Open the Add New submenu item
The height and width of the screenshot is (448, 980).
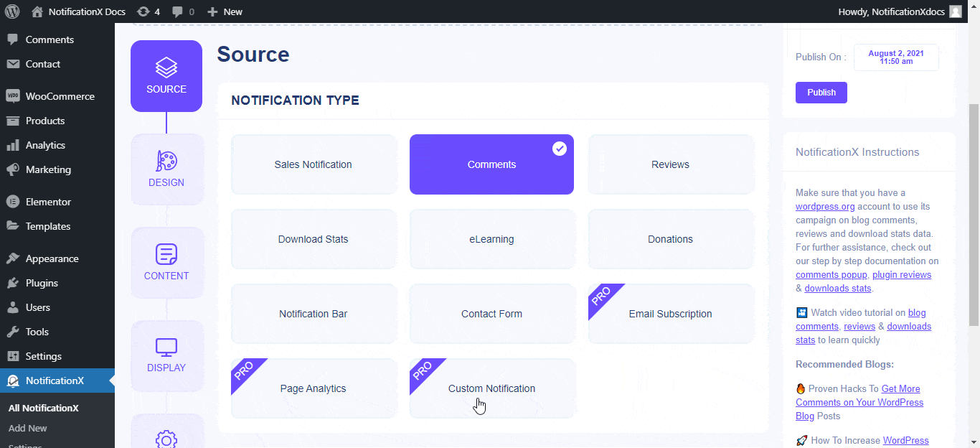point(28,428)
